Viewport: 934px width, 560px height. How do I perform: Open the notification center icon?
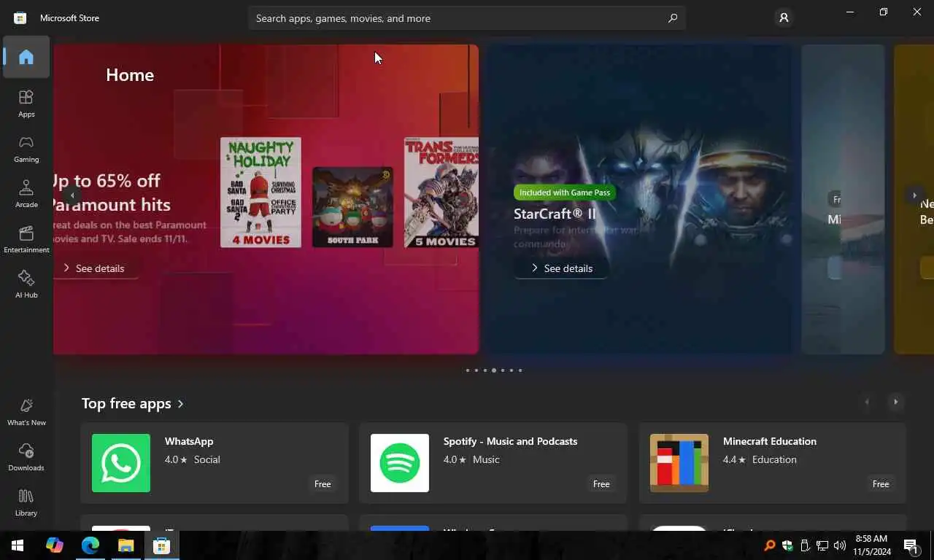[x=911, y=545]
